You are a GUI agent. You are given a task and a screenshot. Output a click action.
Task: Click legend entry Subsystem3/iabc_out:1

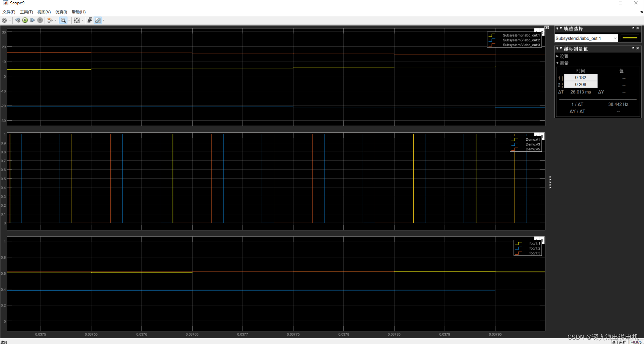(x=521, y=35)
